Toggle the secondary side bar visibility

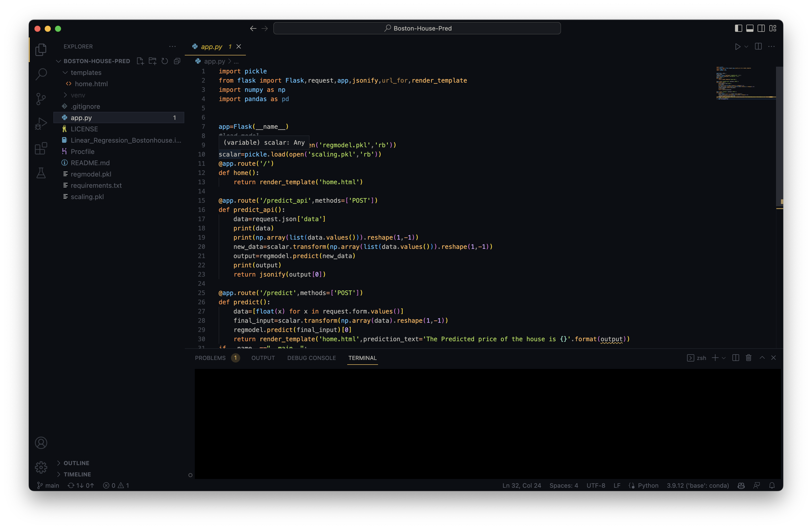(761, 28)
